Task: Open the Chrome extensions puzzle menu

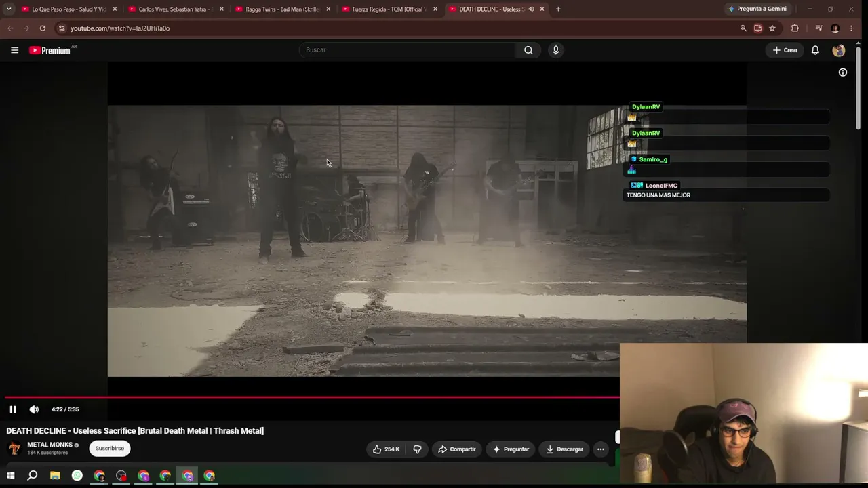Action: click(x=795, y=28)
